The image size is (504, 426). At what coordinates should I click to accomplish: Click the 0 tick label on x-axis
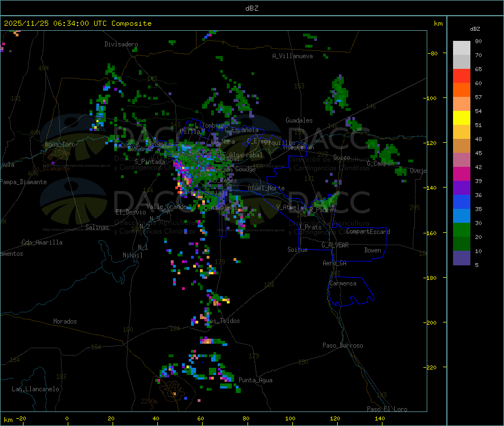[x=67, y=418]
